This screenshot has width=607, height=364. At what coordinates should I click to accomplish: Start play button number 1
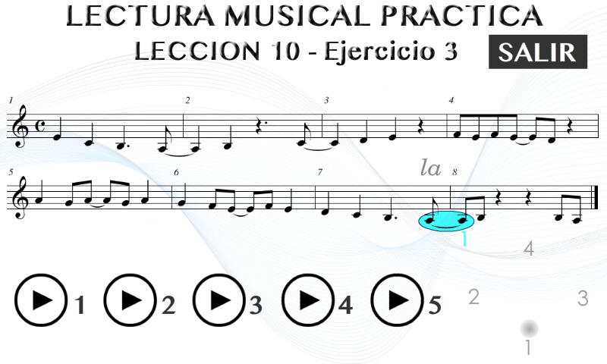tap(41, 300)
